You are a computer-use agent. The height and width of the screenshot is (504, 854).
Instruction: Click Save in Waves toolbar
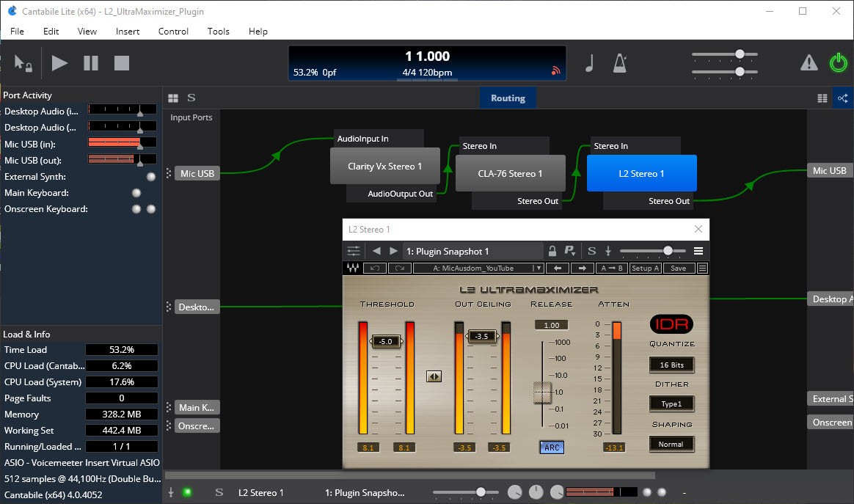(679, 268)
